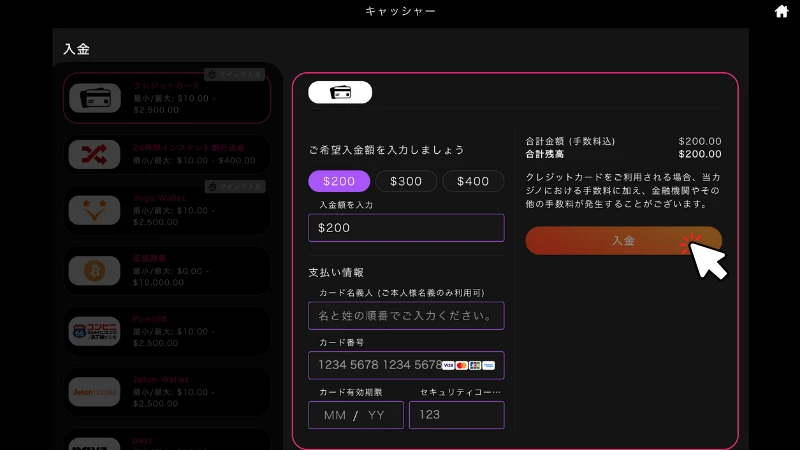
Task: Click the クイック入金 badge on クレジットカード
Action: point(235,74)
